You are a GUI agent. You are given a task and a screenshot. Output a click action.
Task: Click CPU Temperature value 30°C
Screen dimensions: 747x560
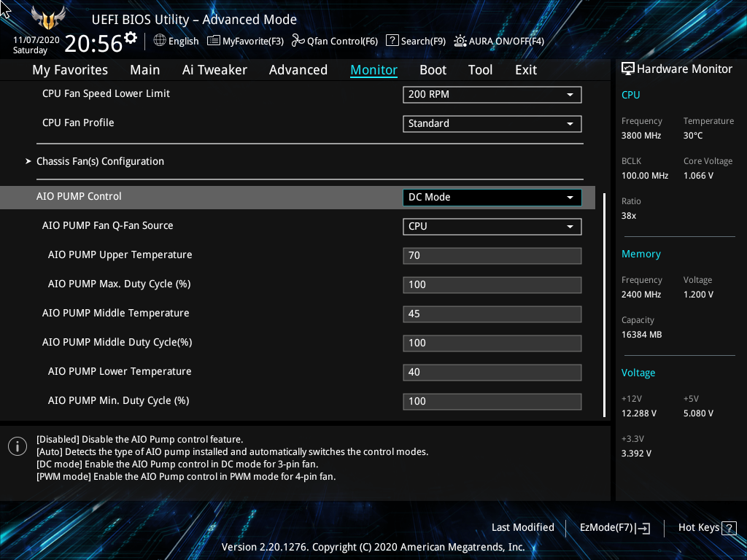pos(693,135)
